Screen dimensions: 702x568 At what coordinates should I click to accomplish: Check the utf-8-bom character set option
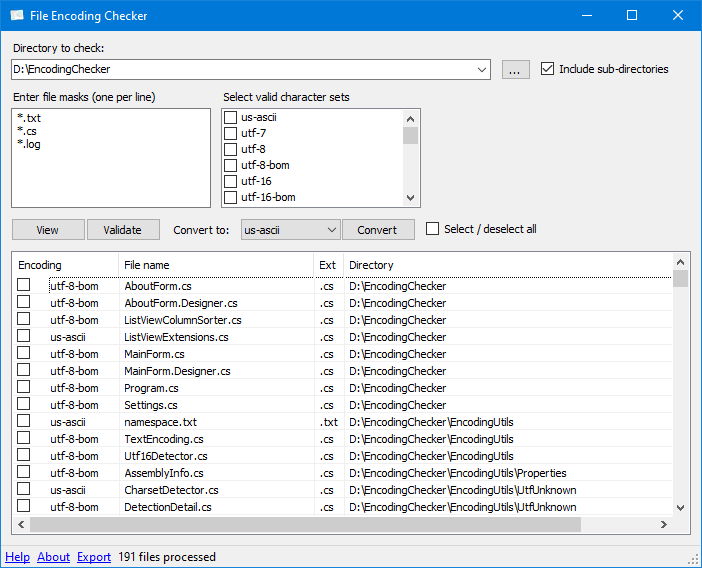pos(231,165)
